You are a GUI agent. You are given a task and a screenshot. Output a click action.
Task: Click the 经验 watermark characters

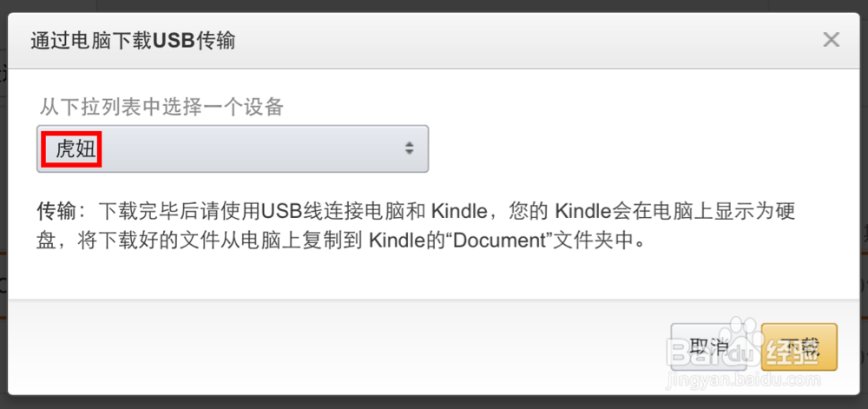coord(791,352)
